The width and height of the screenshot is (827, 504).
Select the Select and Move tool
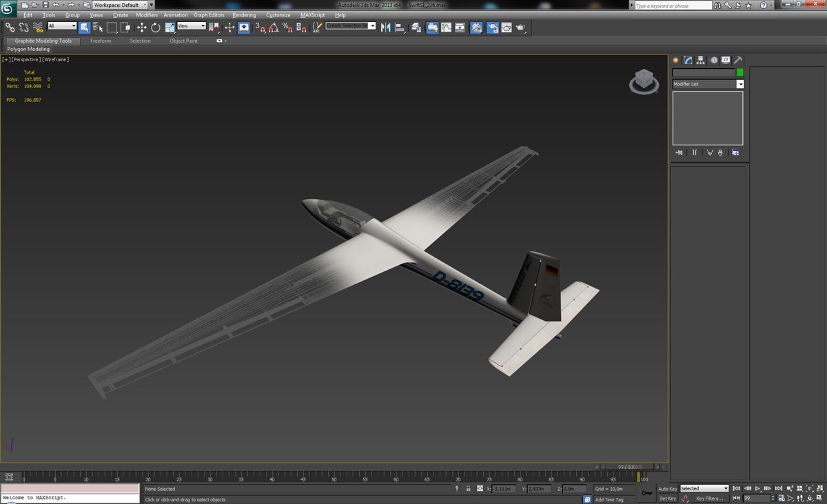point(141,28)
